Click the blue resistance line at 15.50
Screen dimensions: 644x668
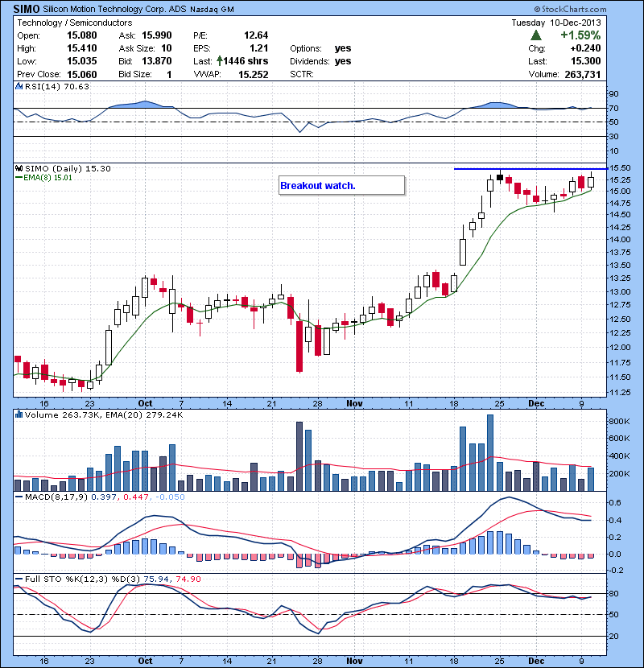(530, 169)
